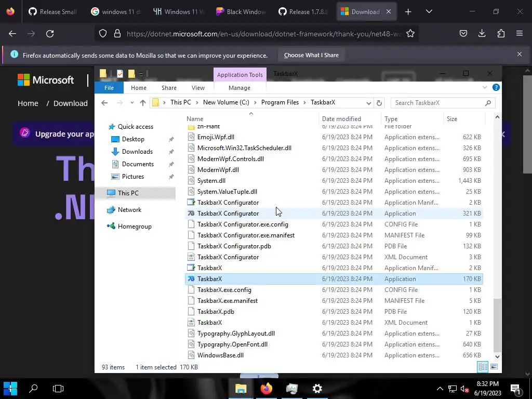Screen dimensions: 532x399
Task: Click the Explorer help question mark icon
Action: click(x=496, y=87)
